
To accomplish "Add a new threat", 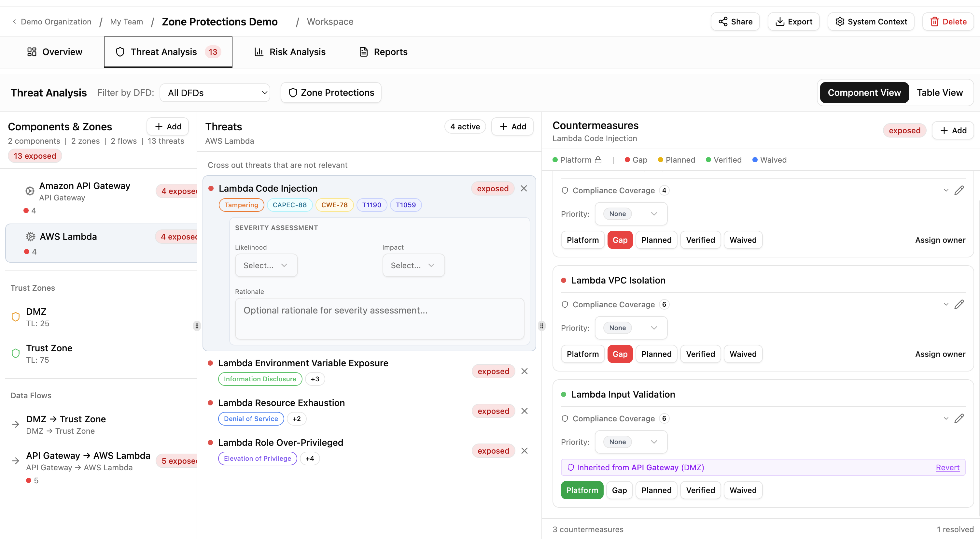I will click(x=512, y=126).
